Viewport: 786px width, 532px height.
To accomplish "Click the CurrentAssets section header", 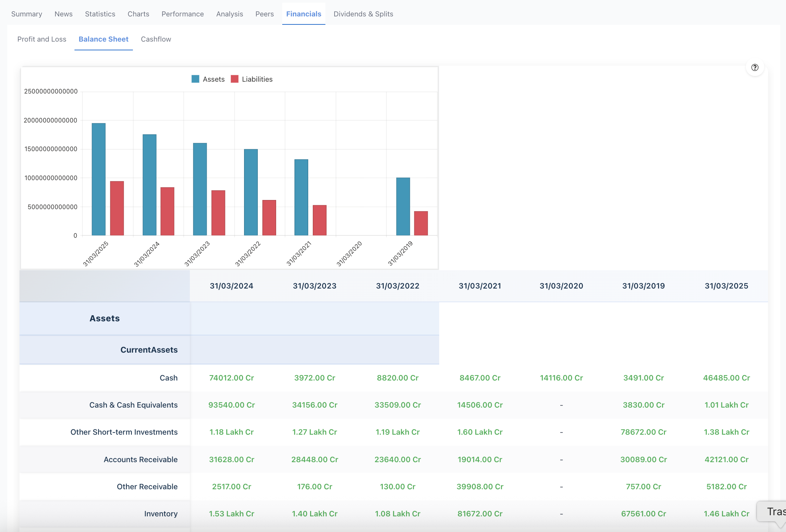I will point(149,350).
